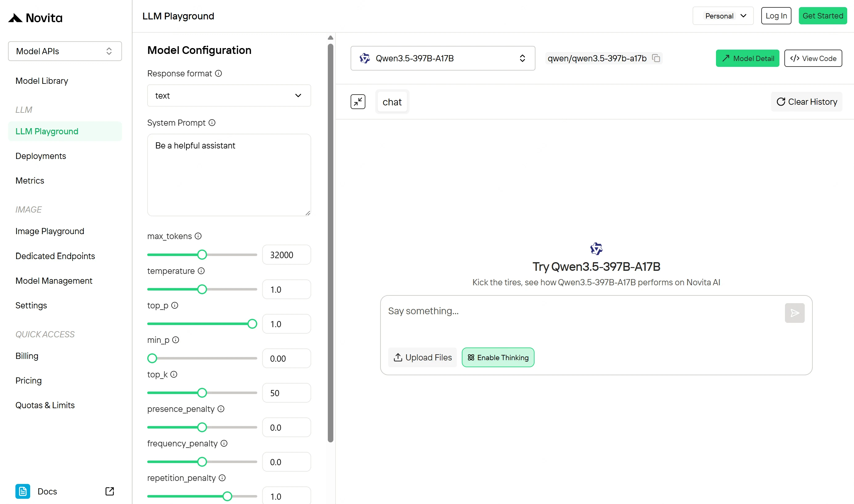This screenshot has height=504, width=854.
Task: Copy the qwen/qwen3.5-397b-a17b model ID
Action: 656,59
